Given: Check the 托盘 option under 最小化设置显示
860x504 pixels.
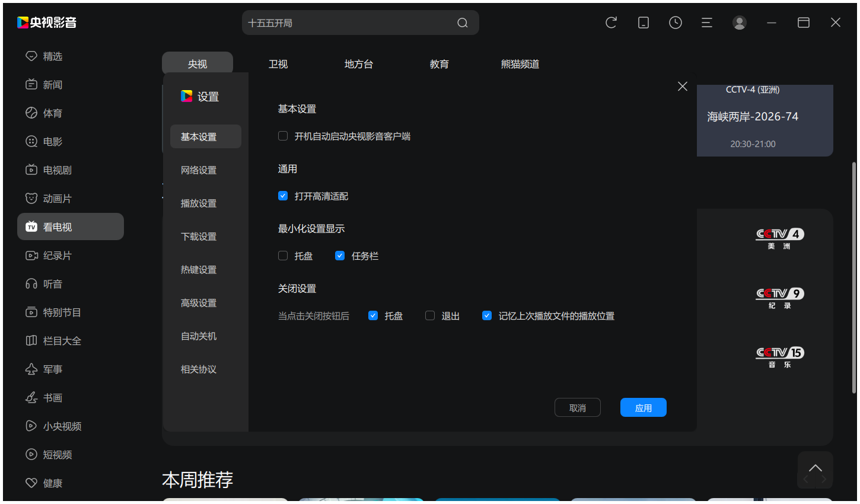Looking at the screenshot, I should pyautogui.click(x=283, y=256).
